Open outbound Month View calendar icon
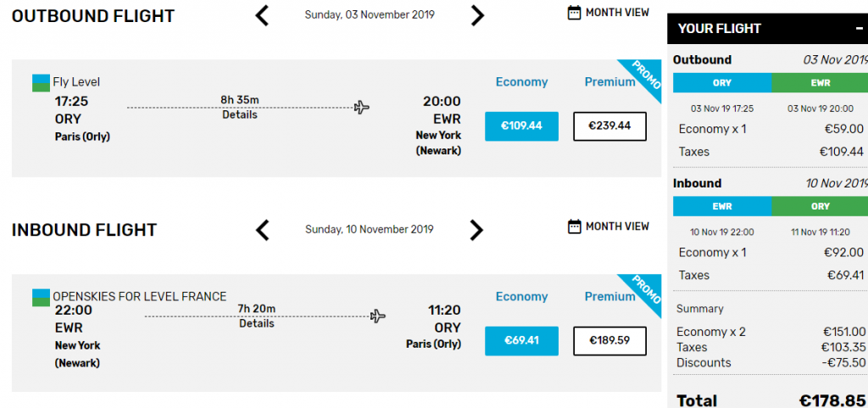 coord(575,12)
